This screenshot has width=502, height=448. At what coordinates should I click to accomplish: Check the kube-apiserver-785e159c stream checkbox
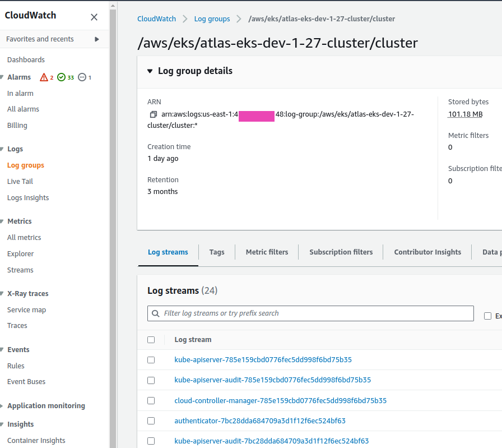[x=151, y=360]
